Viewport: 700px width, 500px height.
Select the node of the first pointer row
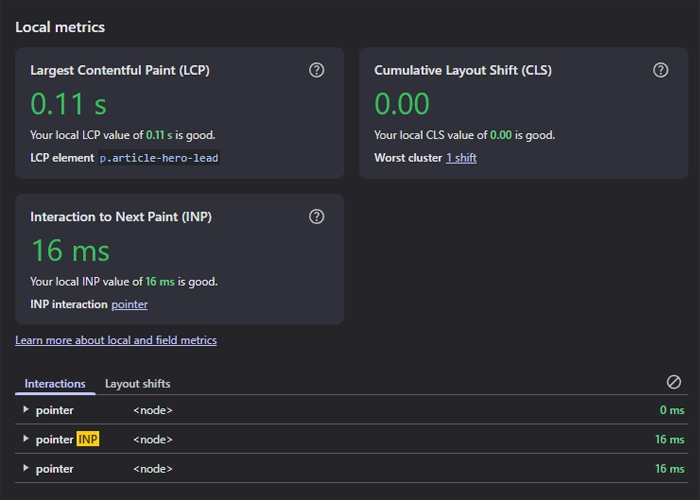click(153, 410)
